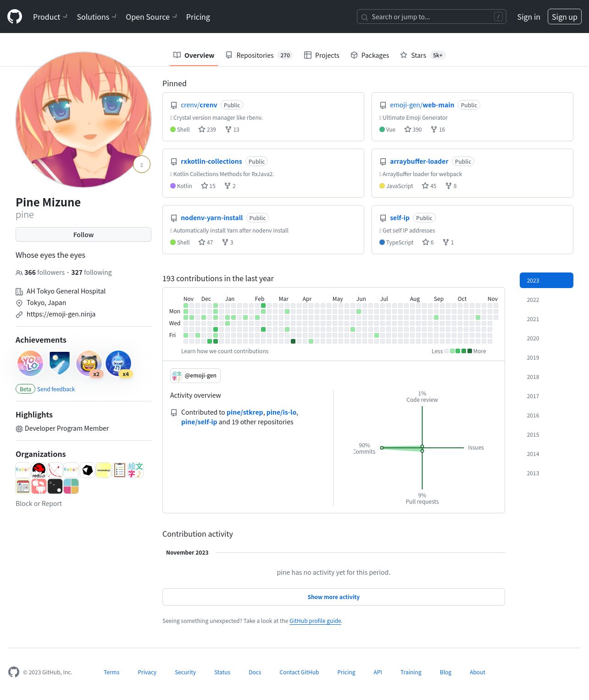Click the emoji-gen organization icon chip
The width and height of the screenshot is (589, 700).
(195, 375)
